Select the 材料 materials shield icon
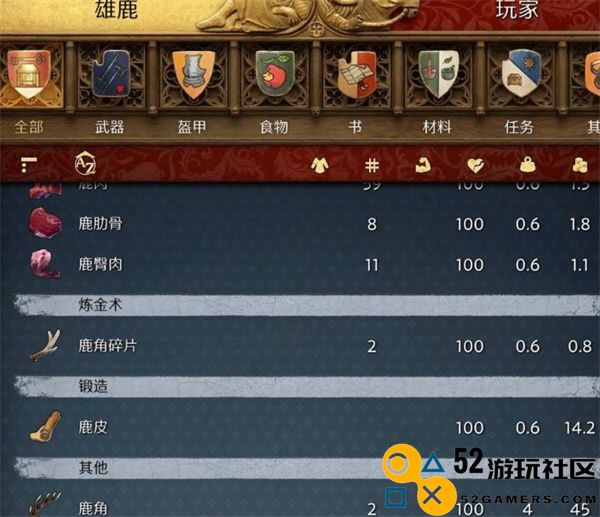The image size is (600, 517). point(439,73)
